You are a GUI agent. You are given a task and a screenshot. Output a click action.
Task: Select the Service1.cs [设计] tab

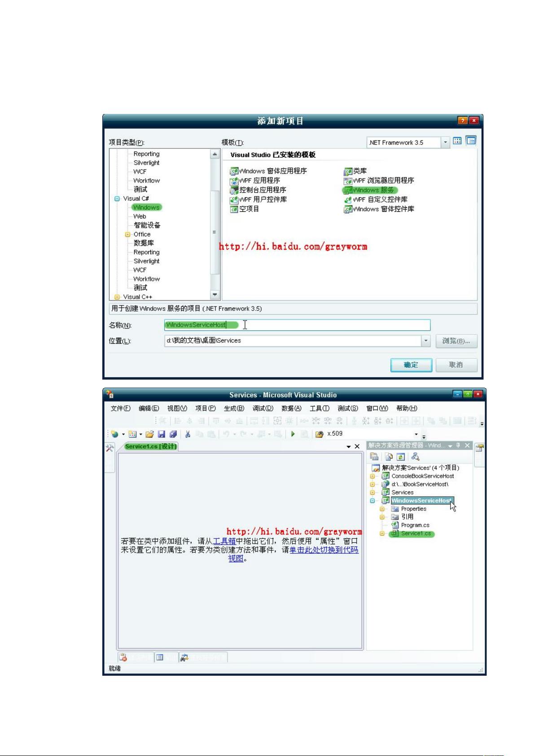(x=151, y=446)
